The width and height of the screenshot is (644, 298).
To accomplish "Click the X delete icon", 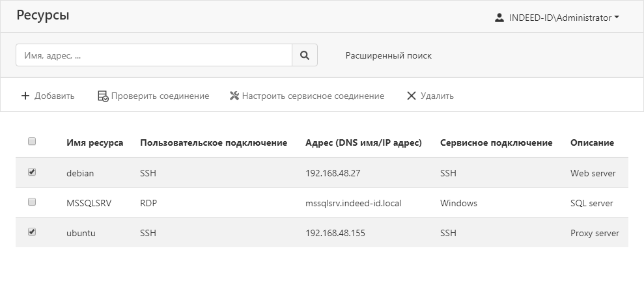I will click(x=411, y=96).
